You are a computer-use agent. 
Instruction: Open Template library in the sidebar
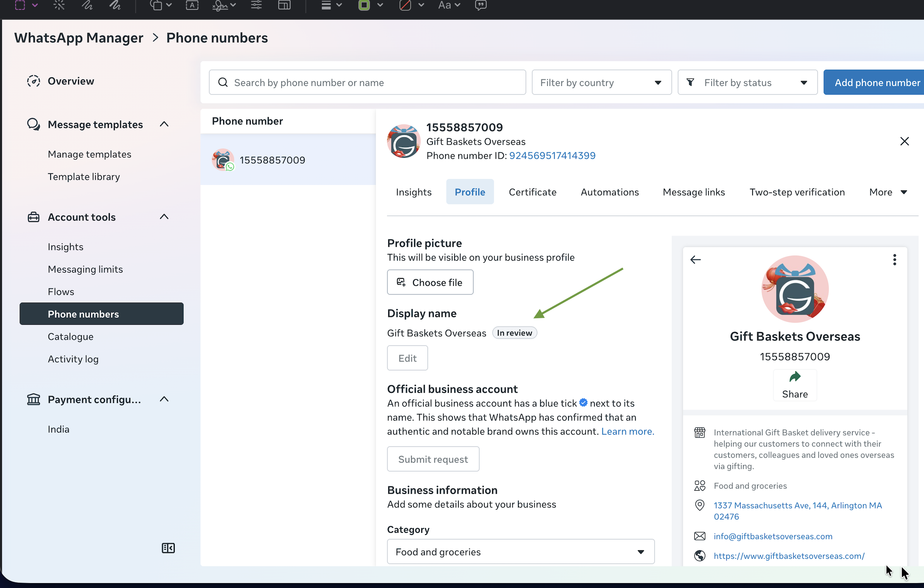(84, 177)
